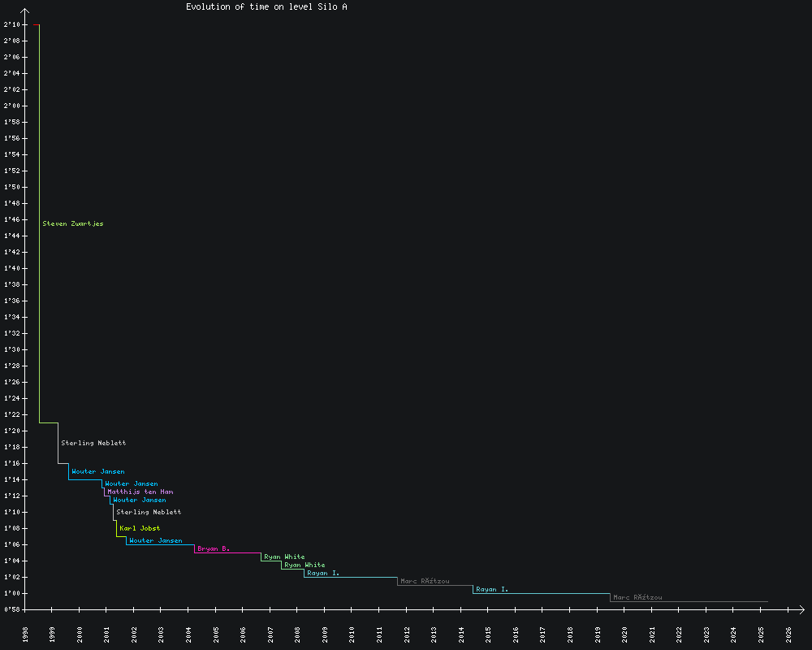
Task: Click the right arrow ending the horizontal axis
Action: 801,609
